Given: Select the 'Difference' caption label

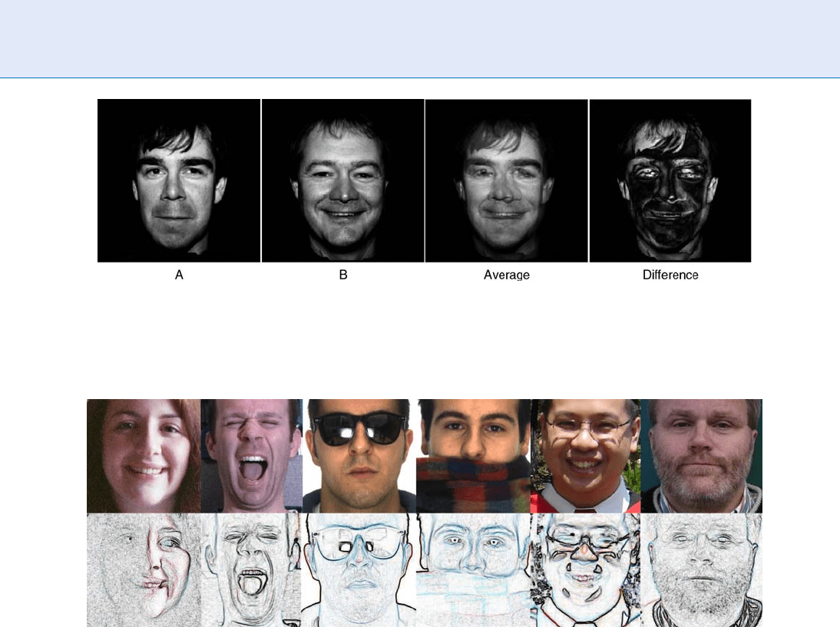Looking at the screenshot, I should 670,275.
